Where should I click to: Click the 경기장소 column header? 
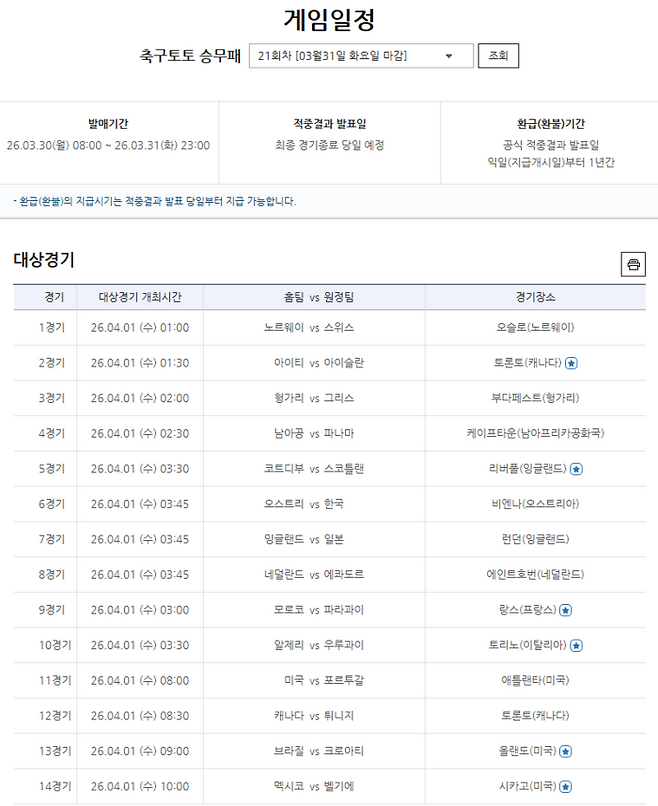pos(531,294)
